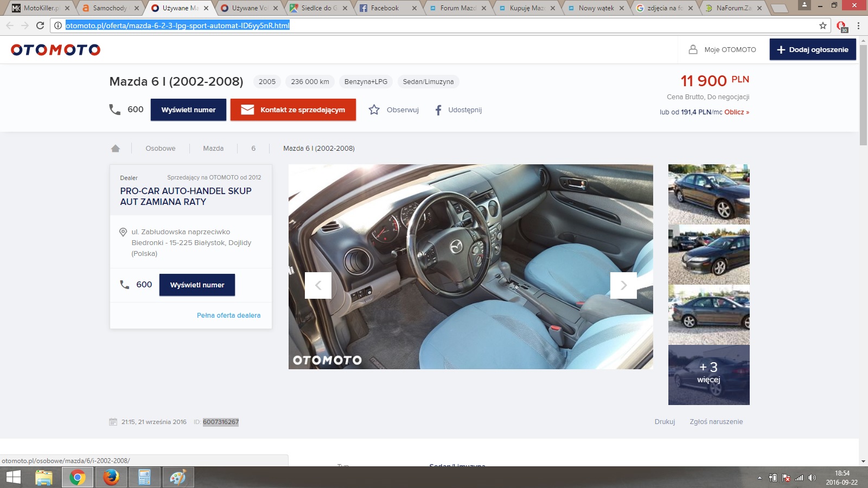Screen dimensions: 868x488
Task: Open Pełna oferta dealera link
Action: (228, 316)
